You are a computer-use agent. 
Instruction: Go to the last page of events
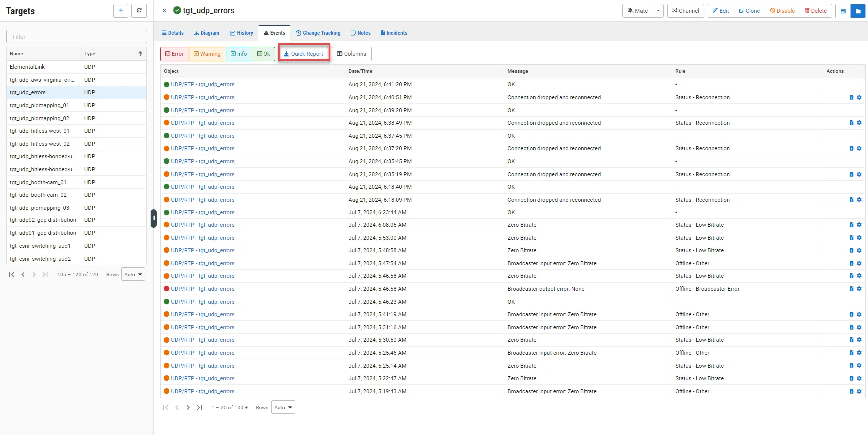200,408
